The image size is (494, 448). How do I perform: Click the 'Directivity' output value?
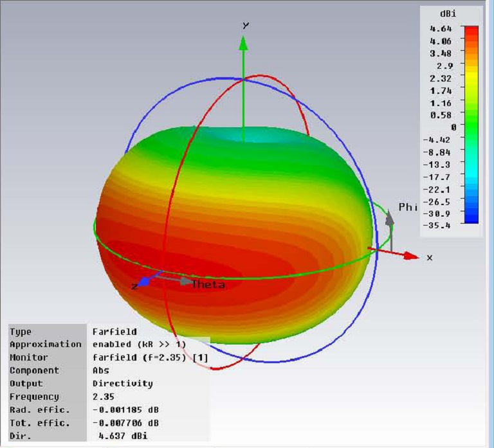(x=123, y=383)
